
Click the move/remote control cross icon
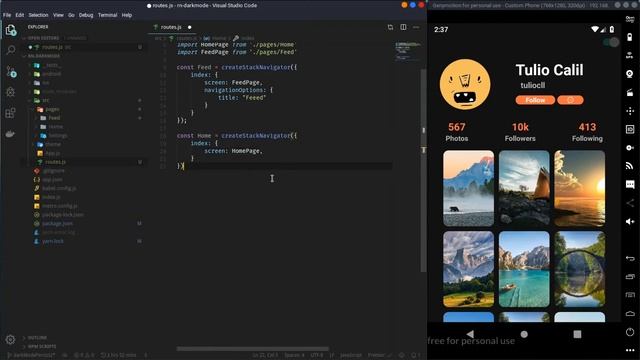click(630, 111)
